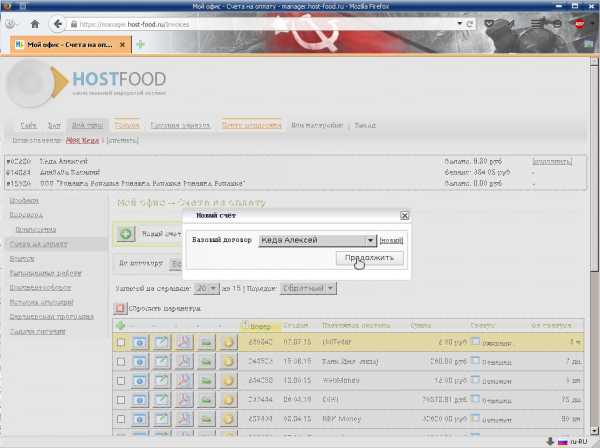Screen dimensions: 600x448
Task: Click the coin pay icon in first invoice row
Action: [227, 343]
